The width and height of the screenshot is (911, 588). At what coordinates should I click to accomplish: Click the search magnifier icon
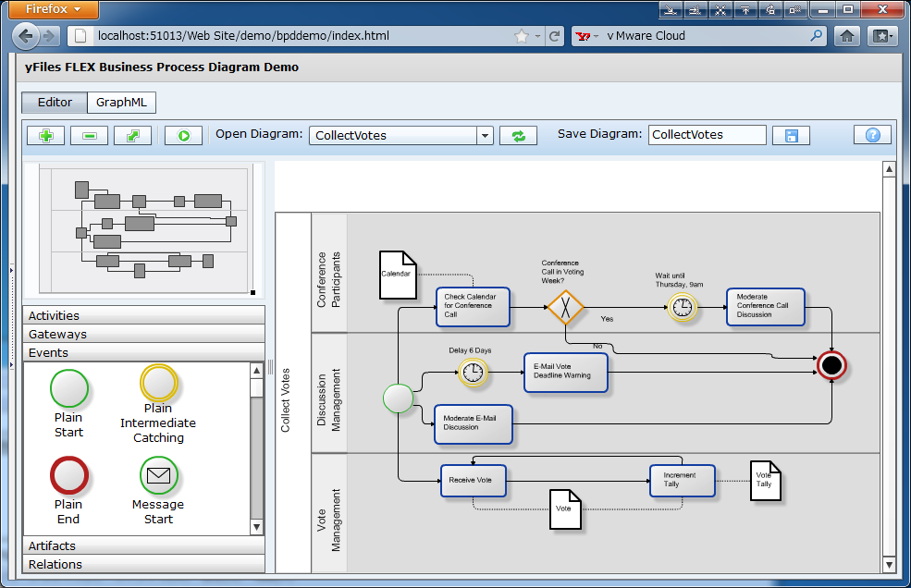click(x=817, y=35)
